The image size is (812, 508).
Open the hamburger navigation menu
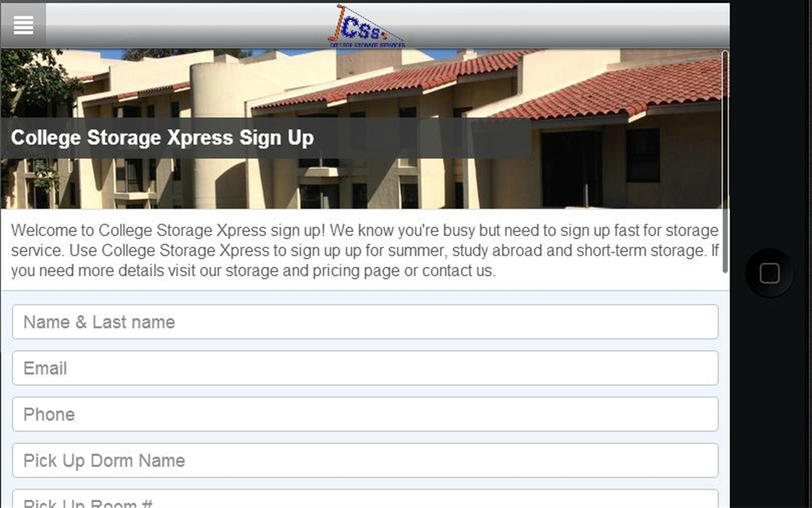click(23, 25)
